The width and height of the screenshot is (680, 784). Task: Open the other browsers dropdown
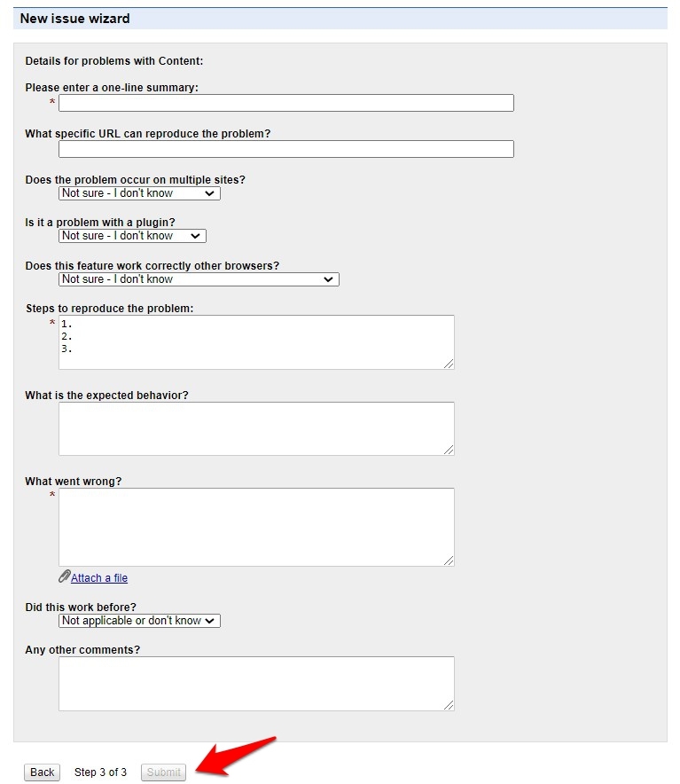199,279
